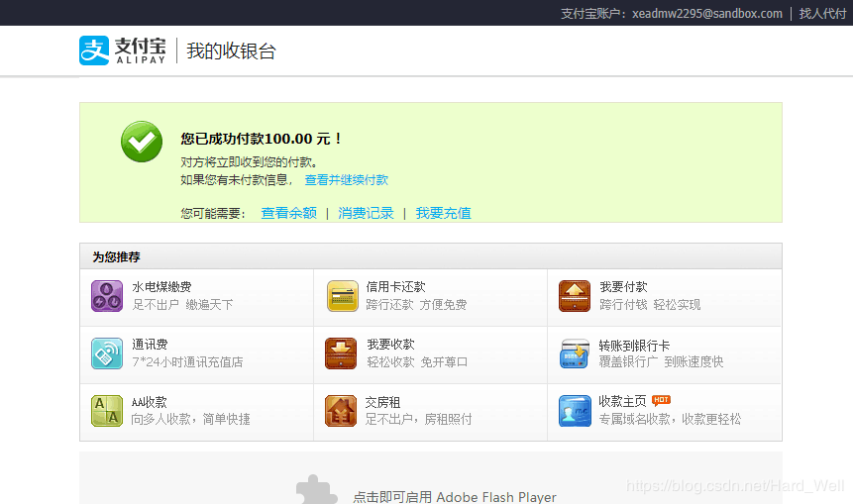Image resolution: width=853 pixels, height=504 pixels.
Task: Select the 我要收款 title text
Action: click(390, 345)
